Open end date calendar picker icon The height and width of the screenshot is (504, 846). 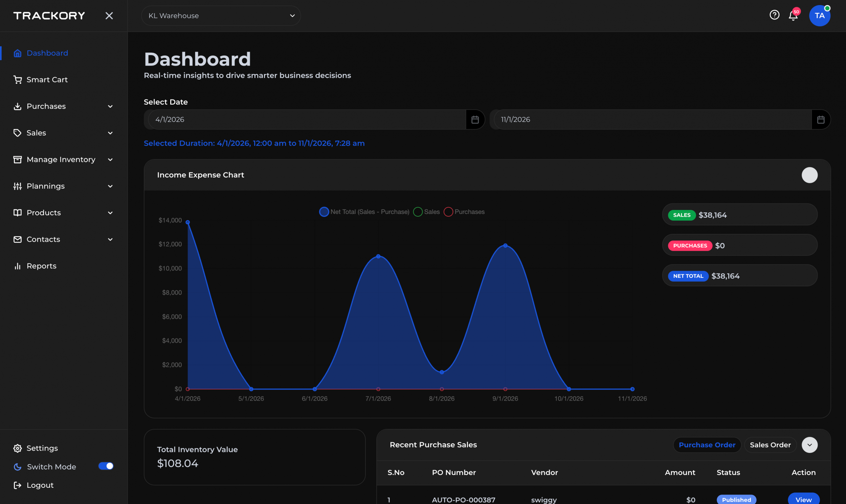821,120
